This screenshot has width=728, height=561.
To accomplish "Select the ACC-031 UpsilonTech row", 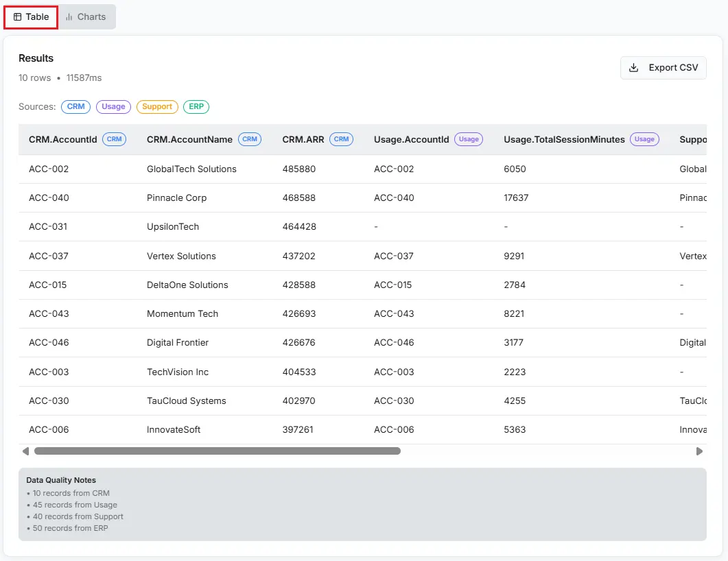I will coord(172,227).
